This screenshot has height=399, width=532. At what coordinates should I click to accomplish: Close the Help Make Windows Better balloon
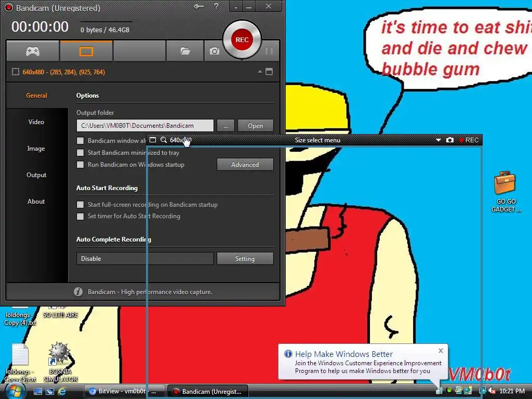[441, 351]
